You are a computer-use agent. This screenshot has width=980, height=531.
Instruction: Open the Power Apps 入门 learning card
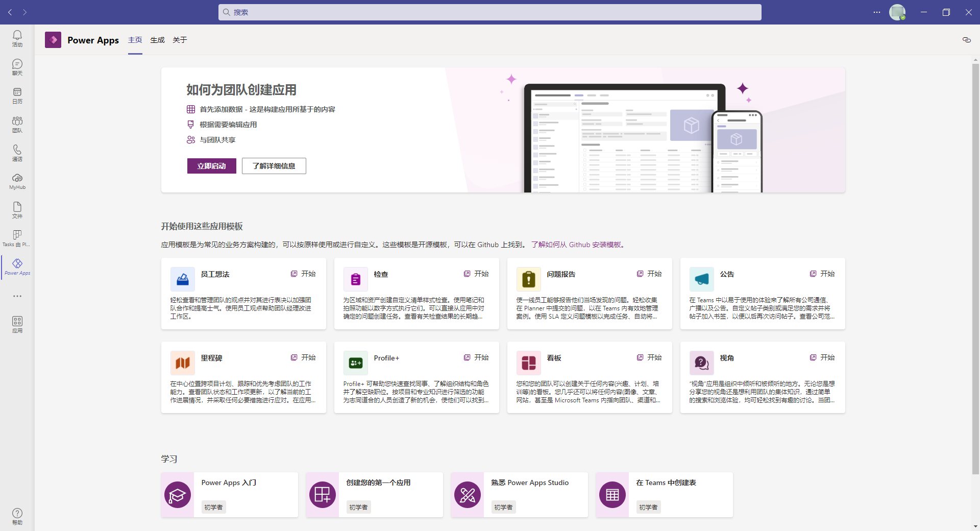coord(230,495)
